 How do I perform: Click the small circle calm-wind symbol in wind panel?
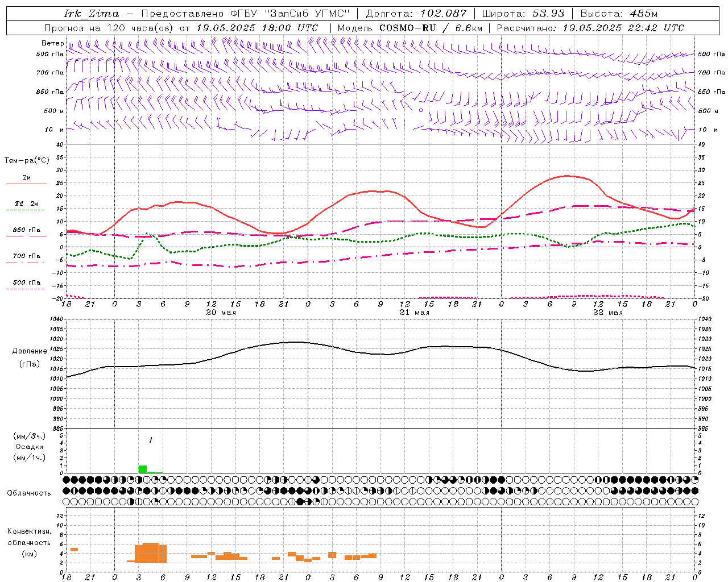(421, 110)
